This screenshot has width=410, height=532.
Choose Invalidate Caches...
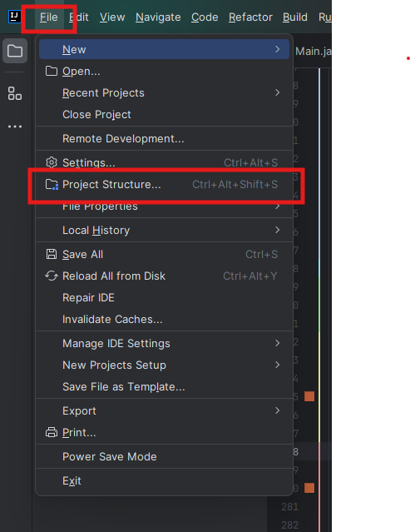164,319
